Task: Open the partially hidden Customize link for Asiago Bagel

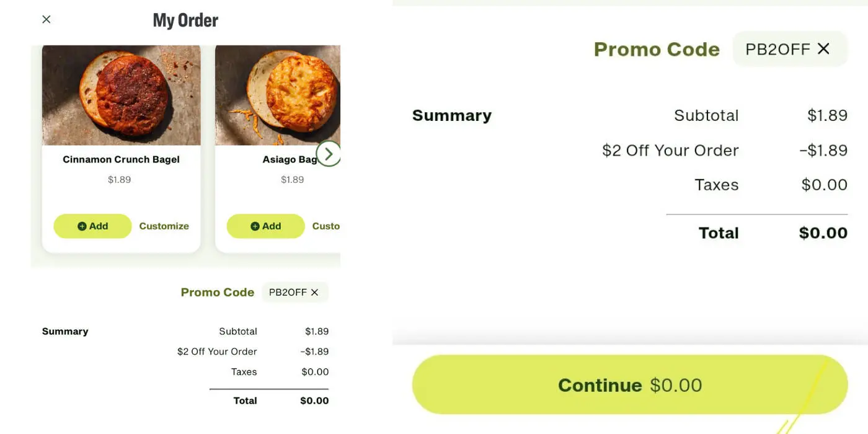Action: coord(326,226)
